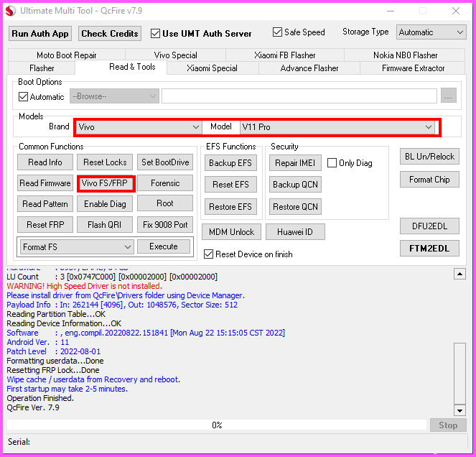This screenshot has width=476, height=457.
Task: Click the ellipsis browse file button
Action: pos(449,96)
